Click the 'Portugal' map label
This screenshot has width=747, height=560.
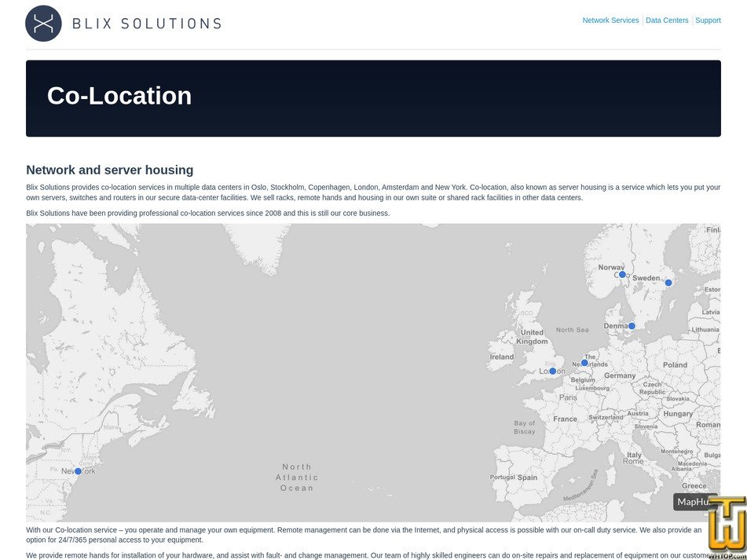point(502,478)
